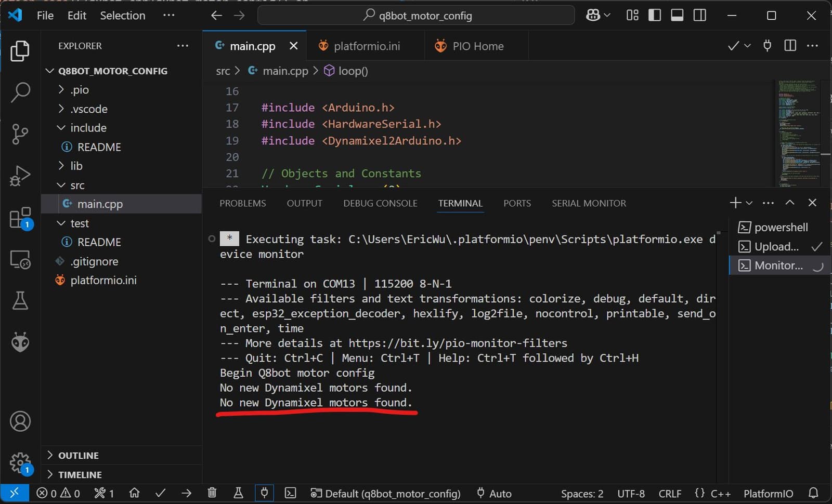The image size is (832, 504).
Task: Change CRLF line ending in status bar
Action: [x=670, y=494]
